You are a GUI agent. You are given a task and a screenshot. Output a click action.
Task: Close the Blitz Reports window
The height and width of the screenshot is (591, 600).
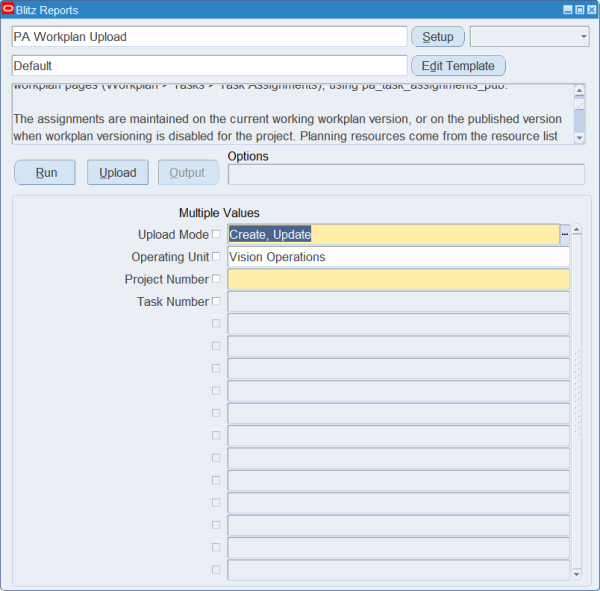point(592,10)
